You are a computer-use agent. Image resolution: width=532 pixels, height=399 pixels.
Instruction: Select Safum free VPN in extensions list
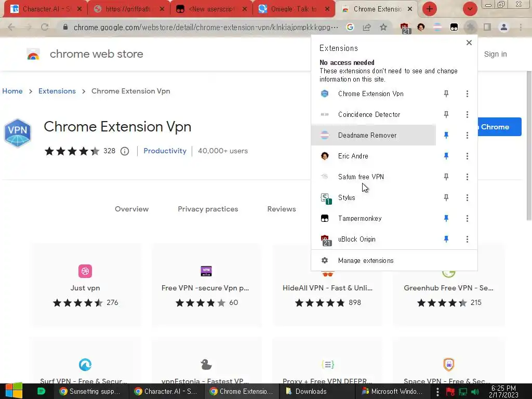[374, 177]
